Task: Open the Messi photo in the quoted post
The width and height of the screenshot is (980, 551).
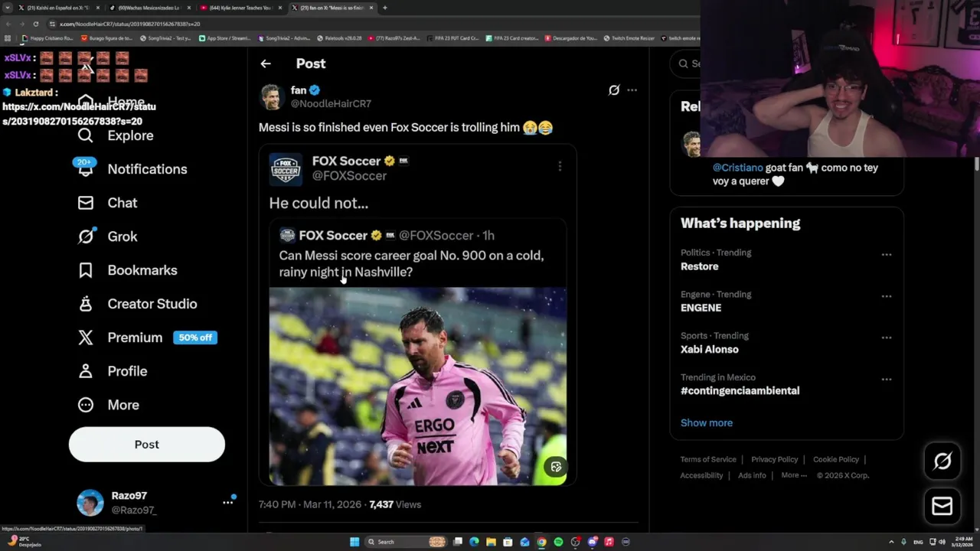Action: coord(417,386)
